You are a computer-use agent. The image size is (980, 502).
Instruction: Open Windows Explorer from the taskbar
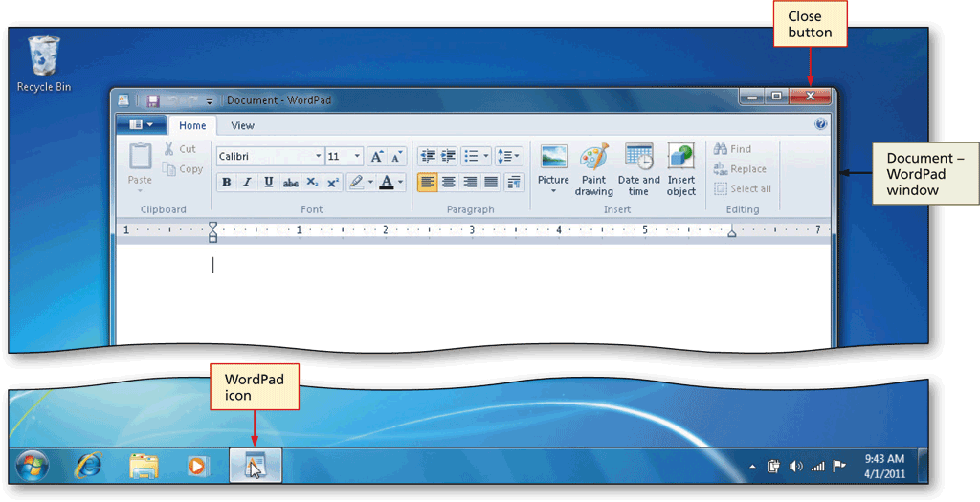[x=144, y=466]
